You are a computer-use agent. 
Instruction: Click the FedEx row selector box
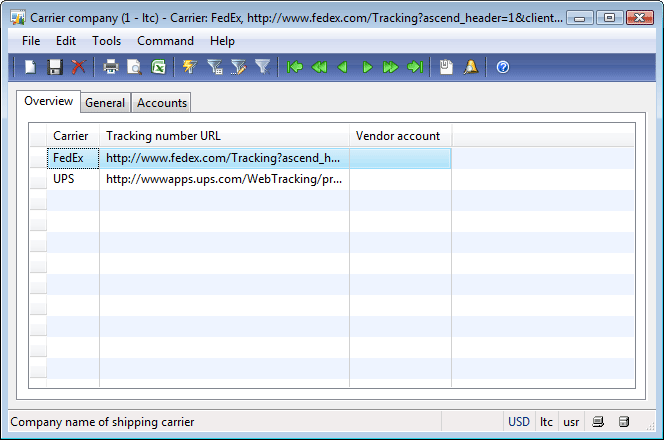click(38, 158)
